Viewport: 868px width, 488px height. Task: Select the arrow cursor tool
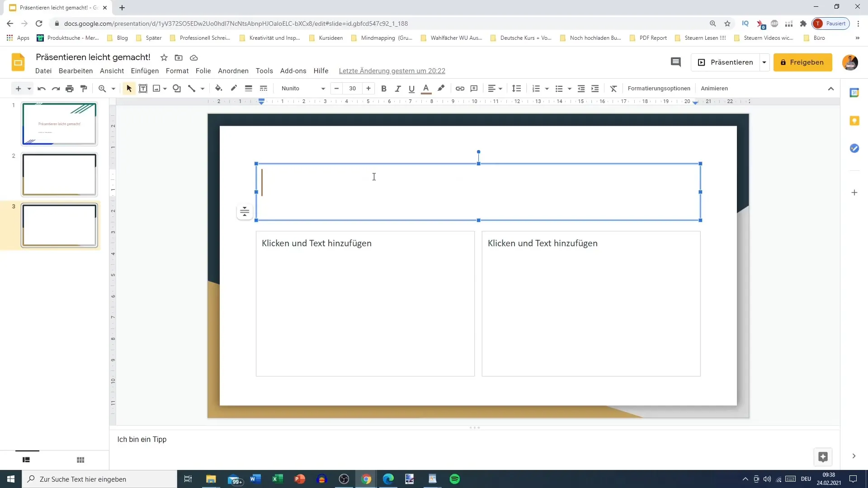point(129,89)
